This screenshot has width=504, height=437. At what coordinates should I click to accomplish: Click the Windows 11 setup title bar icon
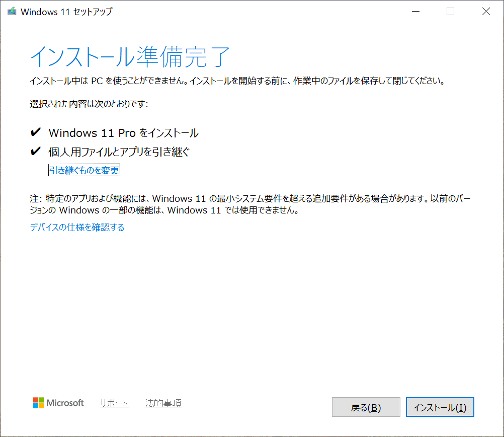pos(11,12)
